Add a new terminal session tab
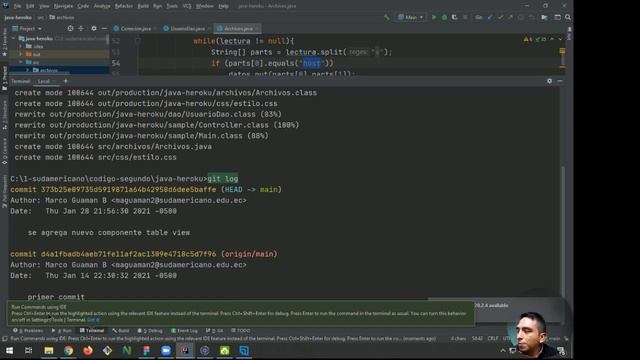Screen dimensions: 640x360 [x=65, y=81]
